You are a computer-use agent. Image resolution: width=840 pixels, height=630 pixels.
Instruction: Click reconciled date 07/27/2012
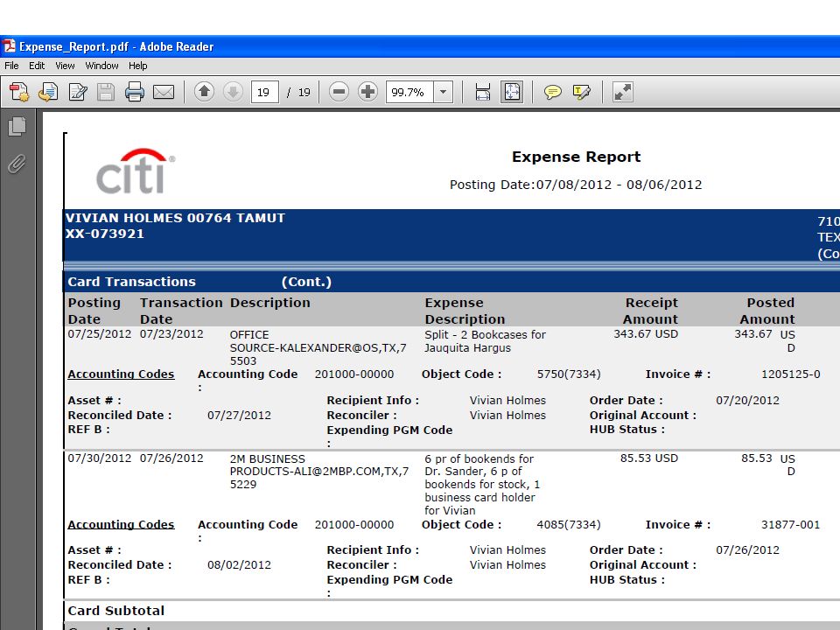coord(239,415)
